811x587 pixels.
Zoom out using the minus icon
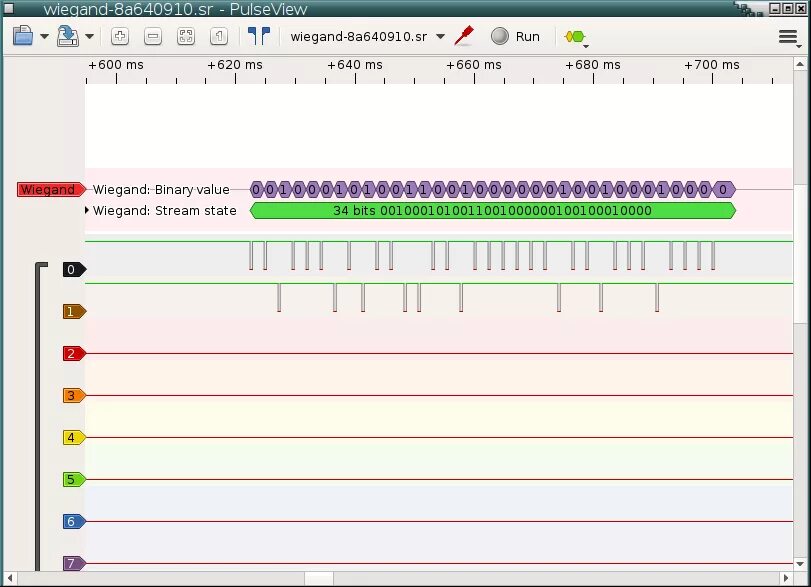pyautogui.click(x=153, y=36)
